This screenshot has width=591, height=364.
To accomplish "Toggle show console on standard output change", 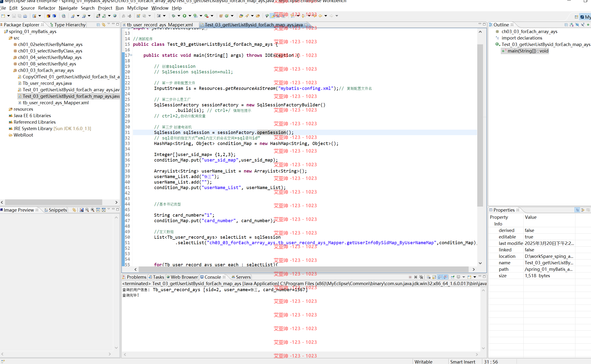I will (x=440, y=277).
